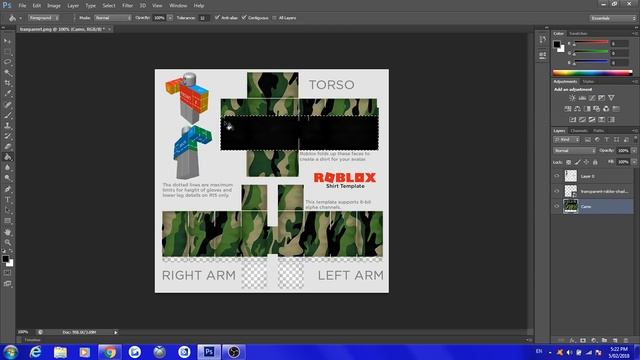The width and height of the screenshot is (640, 360).
Task: Open layer blend mode Normal dropdown
Action: point(574,151)
